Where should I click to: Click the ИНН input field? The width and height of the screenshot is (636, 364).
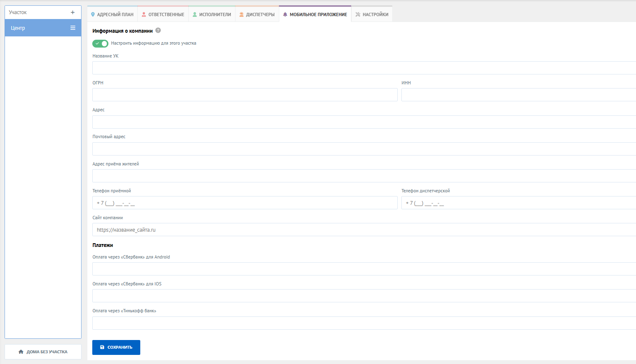[518, 95]
